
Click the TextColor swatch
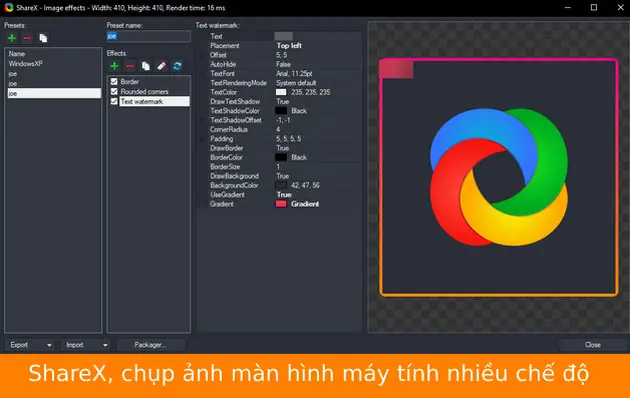281,92
